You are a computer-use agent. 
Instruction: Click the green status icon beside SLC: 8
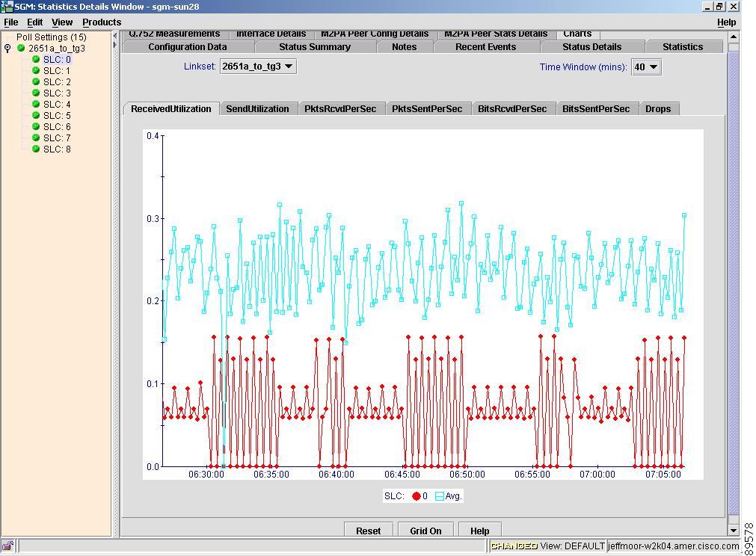pos(36,149)
